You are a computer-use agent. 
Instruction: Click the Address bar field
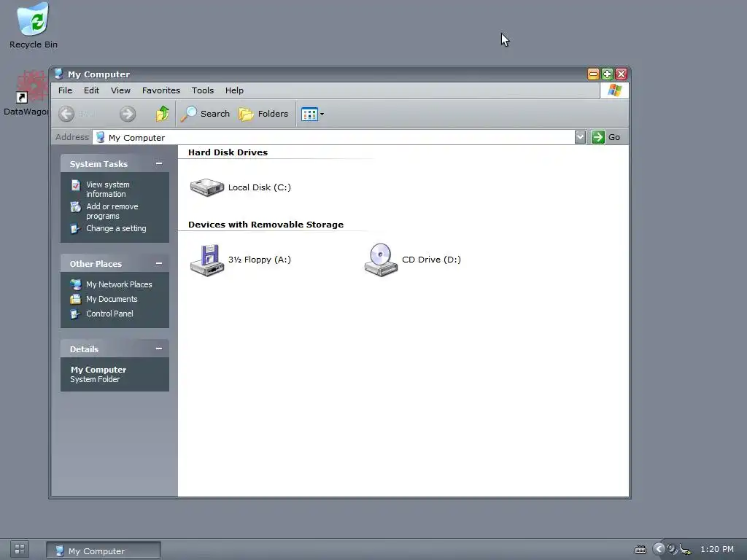coord(333,137)
